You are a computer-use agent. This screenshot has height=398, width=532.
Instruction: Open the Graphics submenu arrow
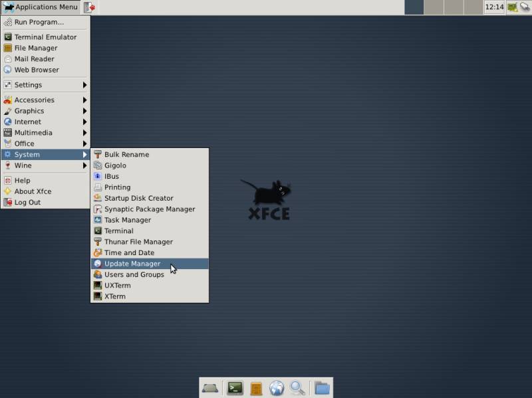[x=85, y=111]
